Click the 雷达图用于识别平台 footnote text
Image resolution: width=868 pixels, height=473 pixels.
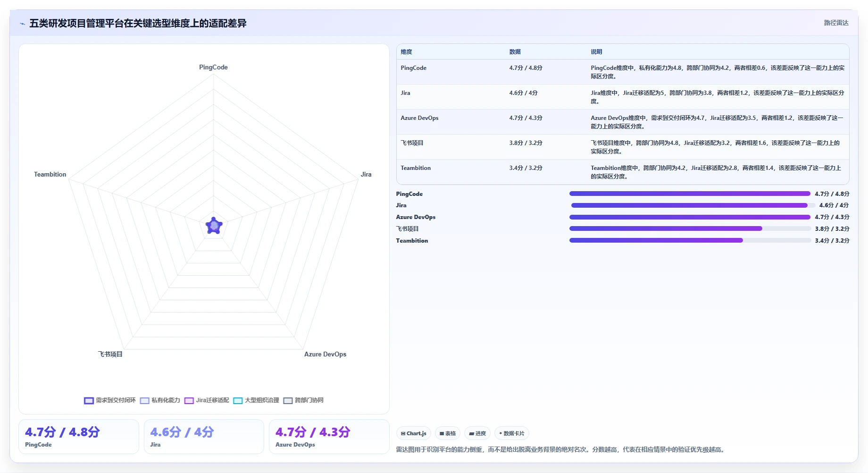click(560, 449)
